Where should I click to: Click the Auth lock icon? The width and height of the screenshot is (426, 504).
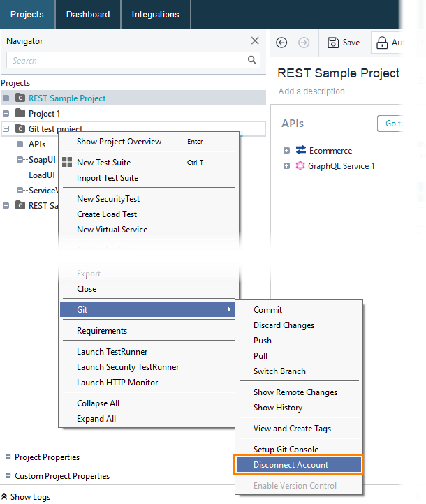[382, 43]
